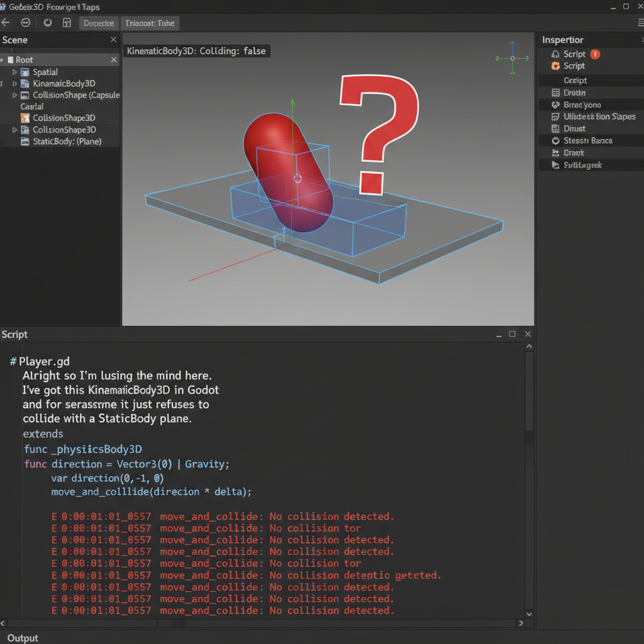Click the Brnee yono icon
Screen dimensions: 644x644
[x=555, y=105]
